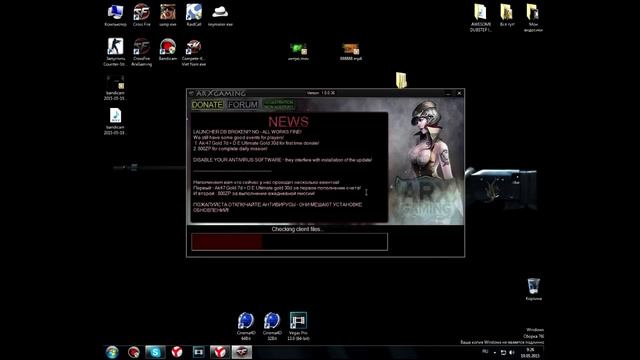Open the system tray clock and date
Viewport: 640px width, 360px height.
pyautogui.click(x=530, y=353)
